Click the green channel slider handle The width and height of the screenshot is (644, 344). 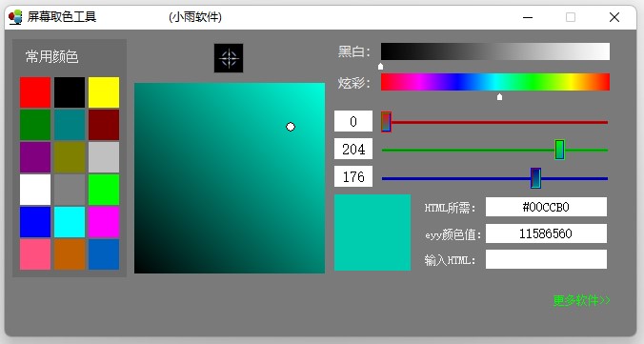[559, 150]
